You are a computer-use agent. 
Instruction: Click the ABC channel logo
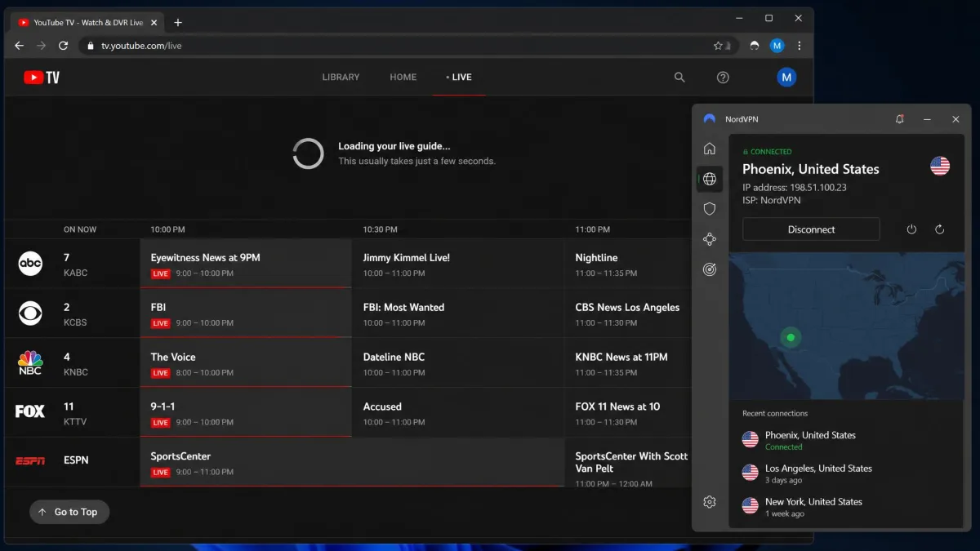pos(30,263)
